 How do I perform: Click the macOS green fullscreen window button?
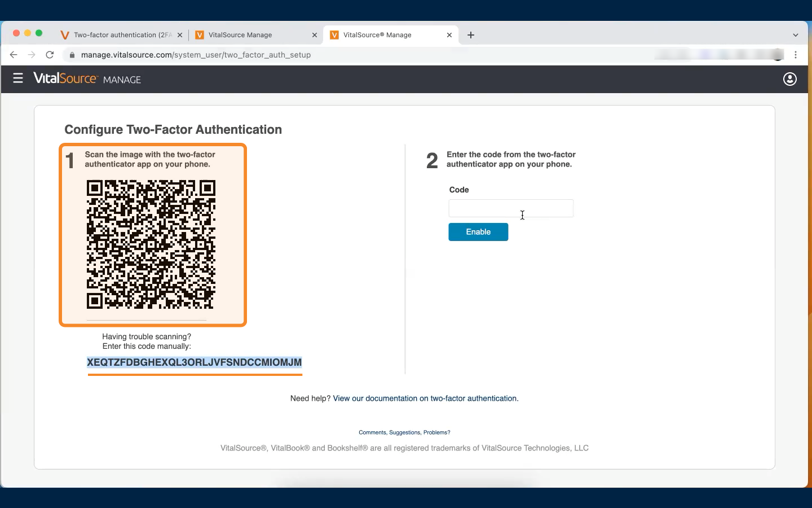click(x=39, y=33)
